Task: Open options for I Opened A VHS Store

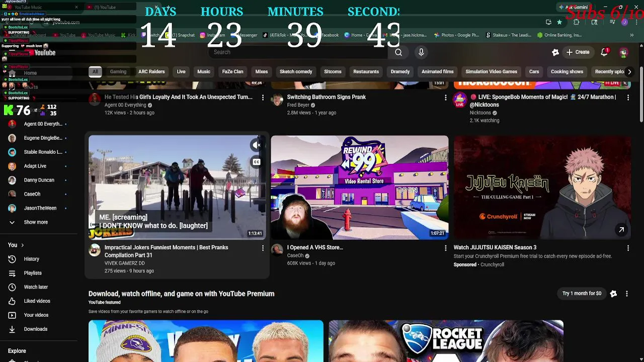Action: [445, 248]
